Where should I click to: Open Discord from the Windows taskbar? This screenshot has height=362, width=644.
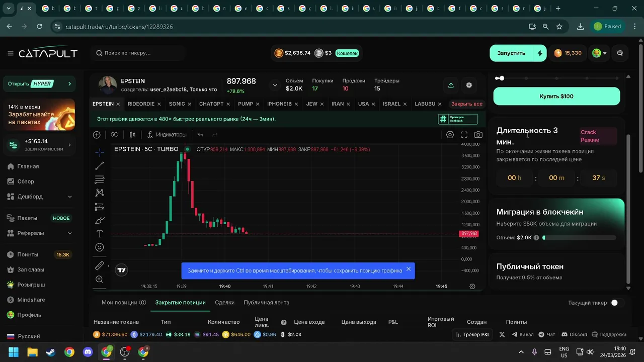click(x=88, y=352)
